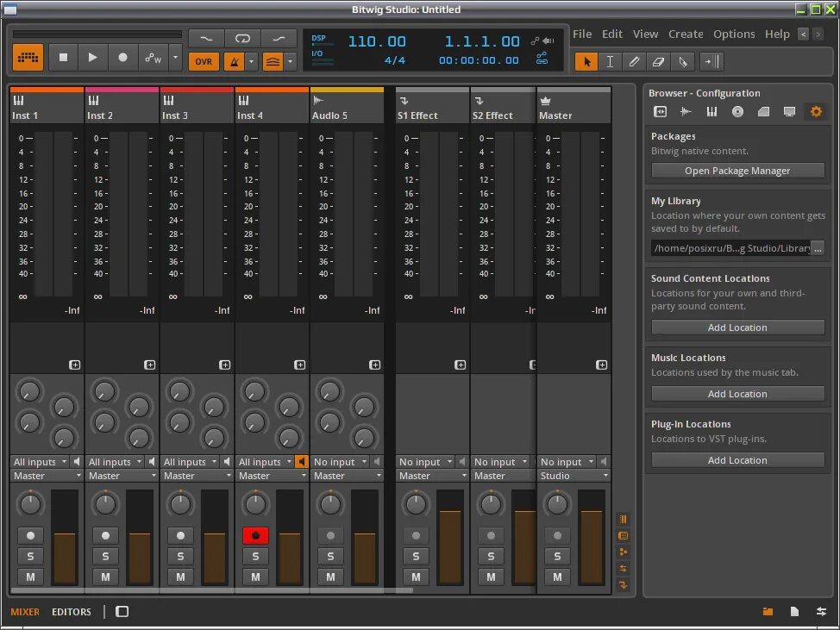Open Audio 5 No input dropdown
The image size is (840, 630).
[340, 461]
